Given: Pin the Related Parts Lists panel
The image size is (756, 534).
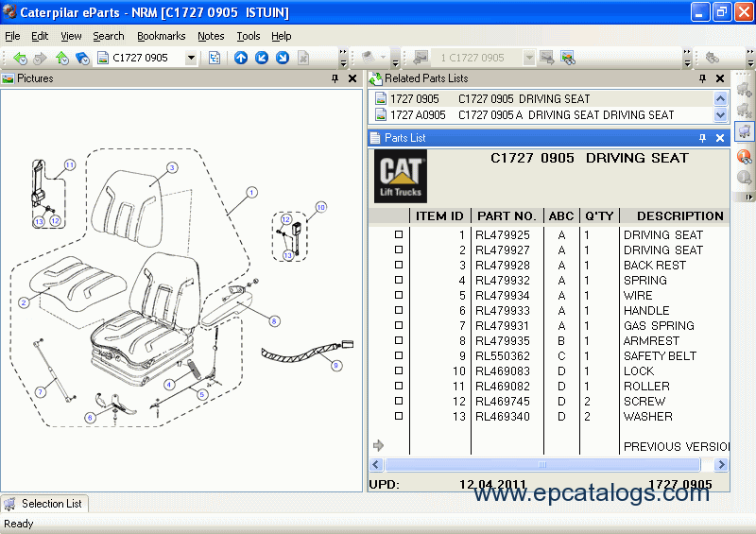Looking at the screenshot, I should pos(702,78).
